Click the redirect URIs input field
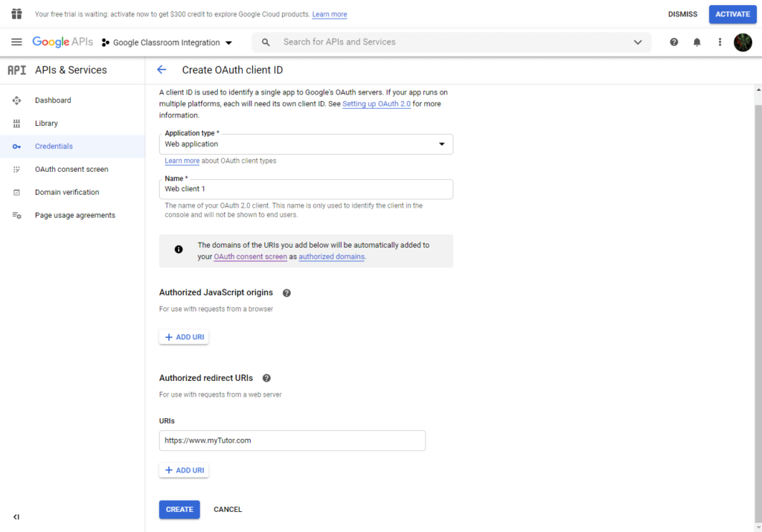762x532 pixels. point(292,440)
